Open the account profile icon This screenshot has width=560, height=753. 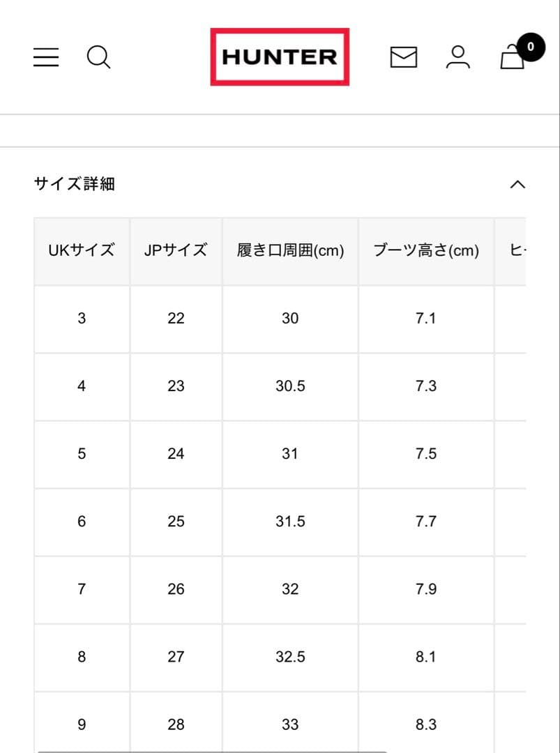(458, 57)
